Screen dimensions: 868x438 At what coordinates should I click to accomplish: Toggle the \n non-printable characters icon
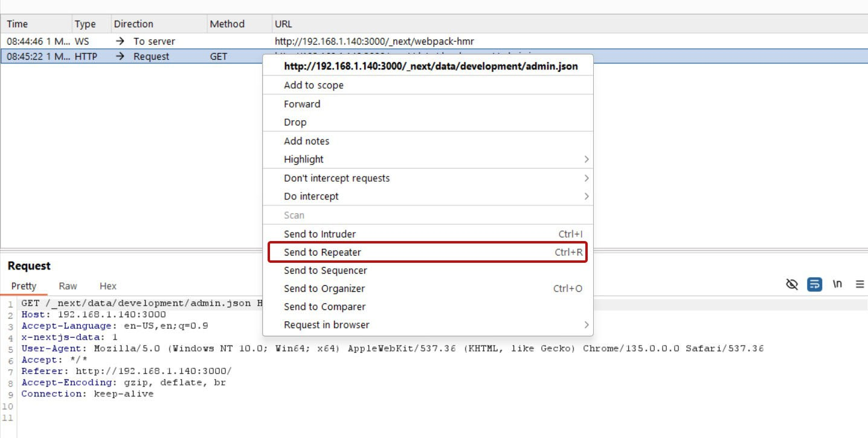[837, 284]
